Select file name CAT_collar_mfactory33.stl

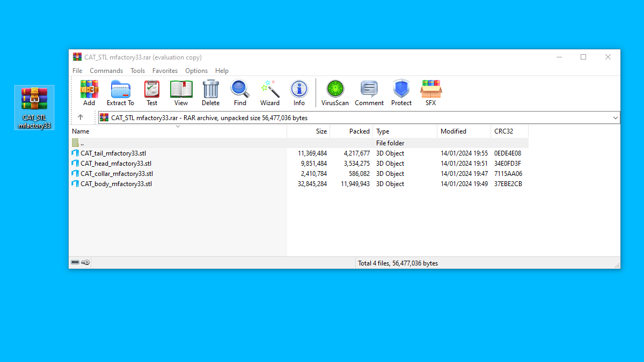(117, 174)
